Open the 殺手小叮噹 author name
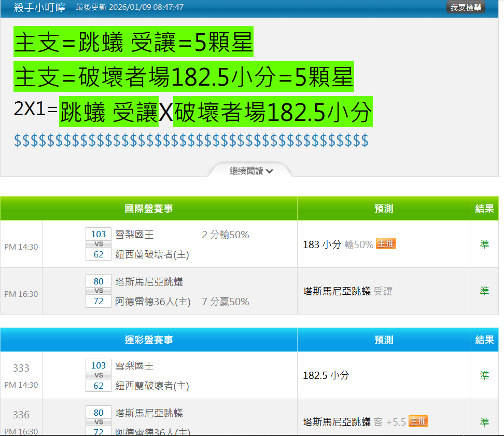Viewport: 504px width, 436px height. pyautogui.click(x=39, y=8)
